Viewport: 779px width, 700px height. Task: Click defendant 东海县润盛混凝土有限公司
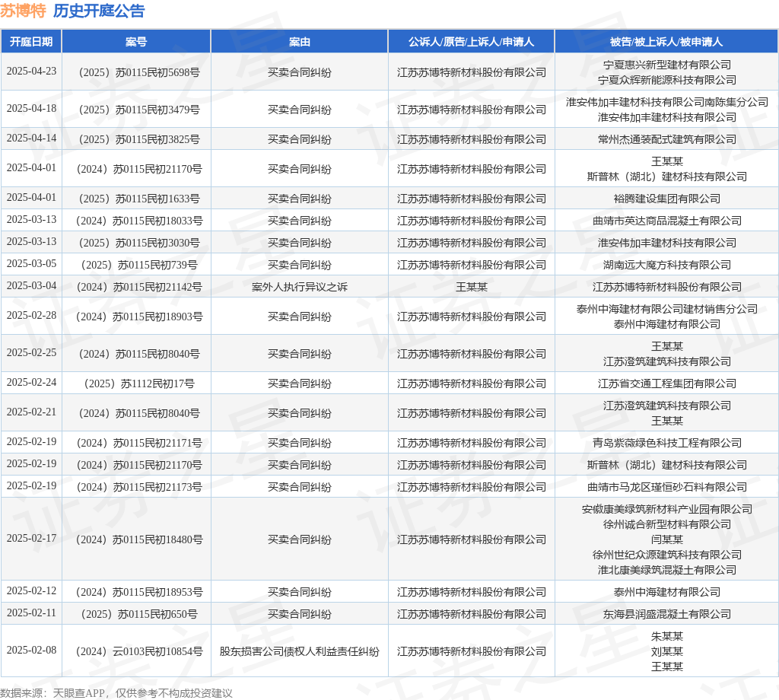coord(666,615)
